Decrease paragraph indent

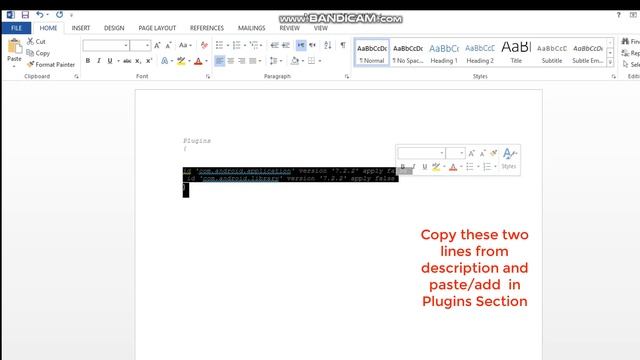click(x=275, y=45)
